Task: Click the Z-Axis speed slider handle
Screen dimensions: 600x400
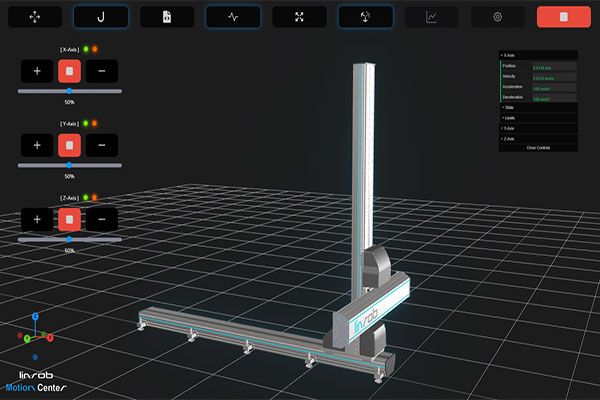Action: [x=69, y=239]
